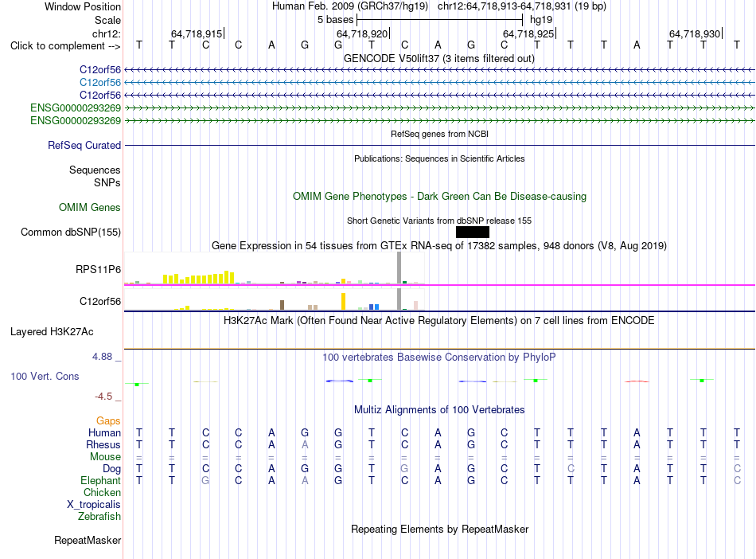
Task: Select the Dog alignment row label
Action: click(111, 469)
